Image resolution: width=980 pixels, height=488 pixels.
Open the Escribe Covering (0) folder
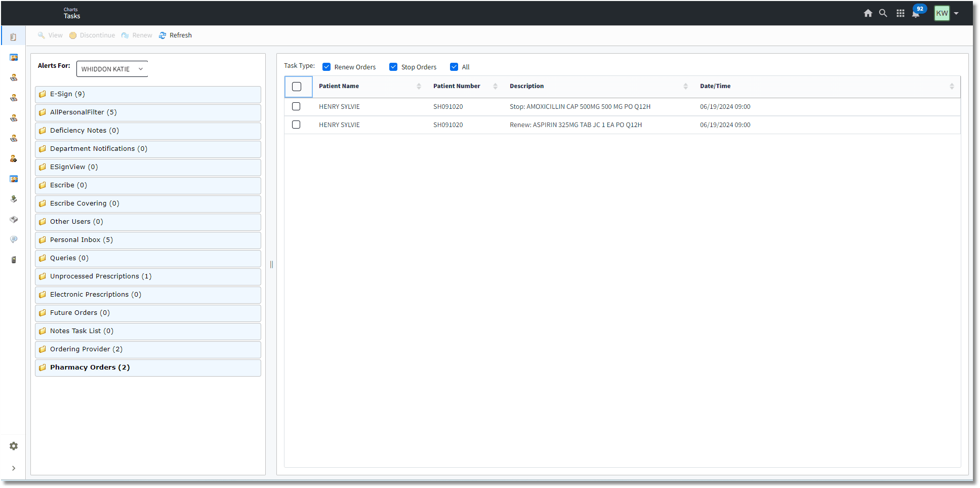point(148,204)
